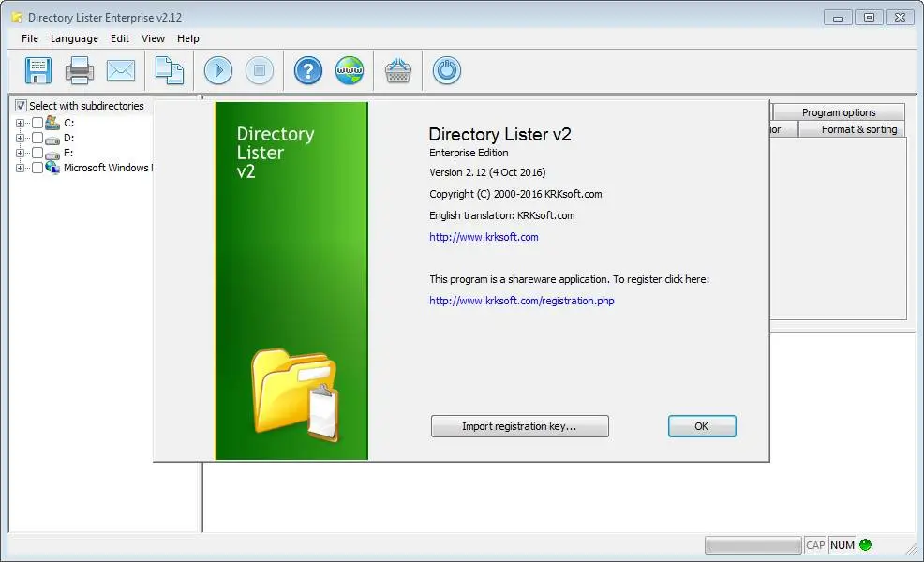Expand the C: drive tree node
This screenshot has height=562, width=924.
point(20,123)
